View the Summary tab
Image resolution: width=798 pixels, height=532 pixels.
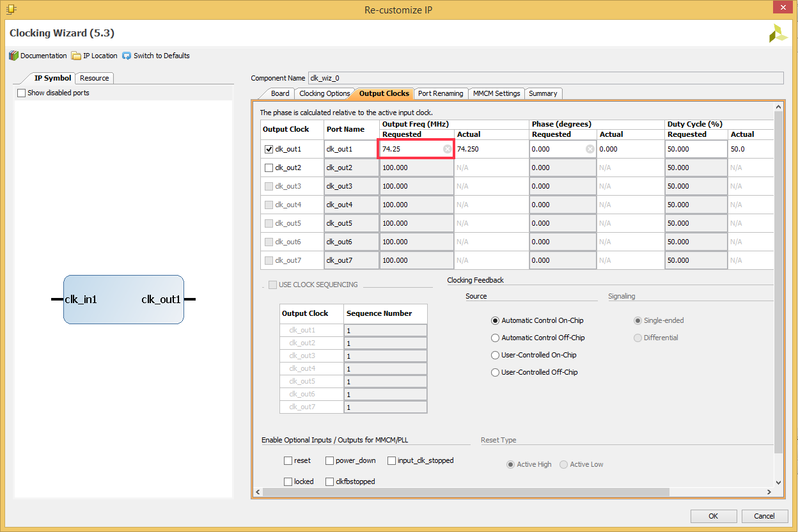point(543,93)
